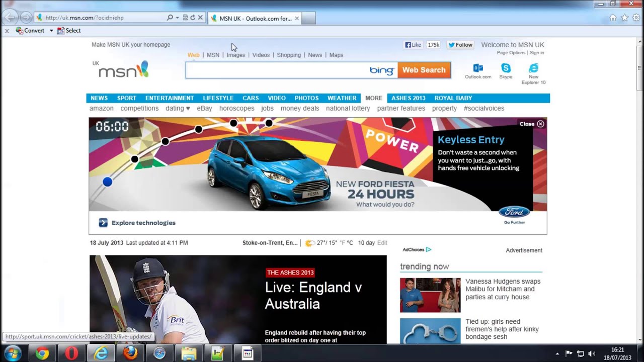Open the Convert toolbar dropdown arrow
644x362 pixels.
point(51,31)
